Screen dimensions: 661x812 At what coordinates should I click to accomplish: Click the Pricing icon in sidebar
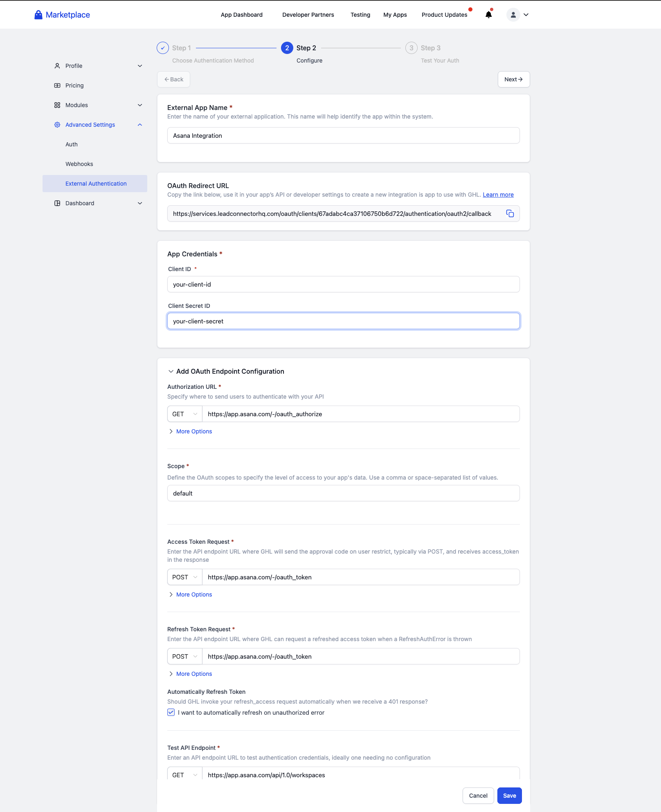point(57,85)
